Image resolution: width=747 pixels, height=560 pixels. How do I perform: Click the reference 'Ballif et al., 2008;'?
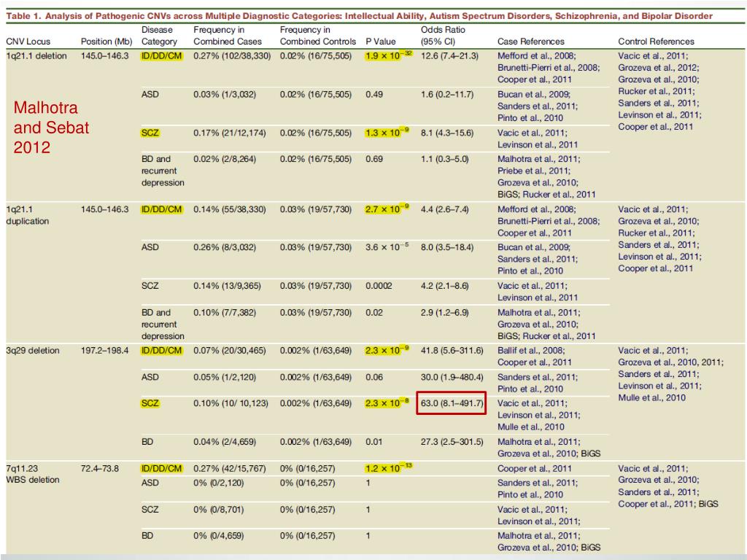[531, 351]
